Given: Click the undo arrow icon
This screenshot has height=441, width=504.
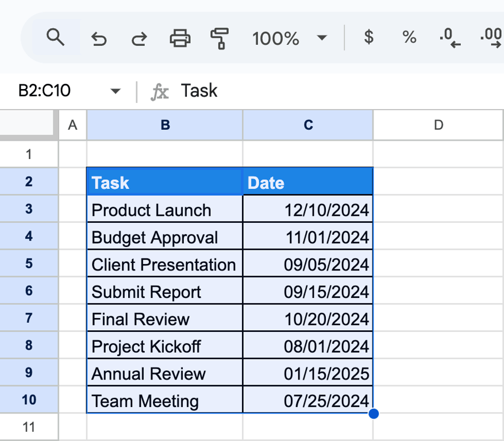Looking at the screenshot, I should tap(99, 39).
